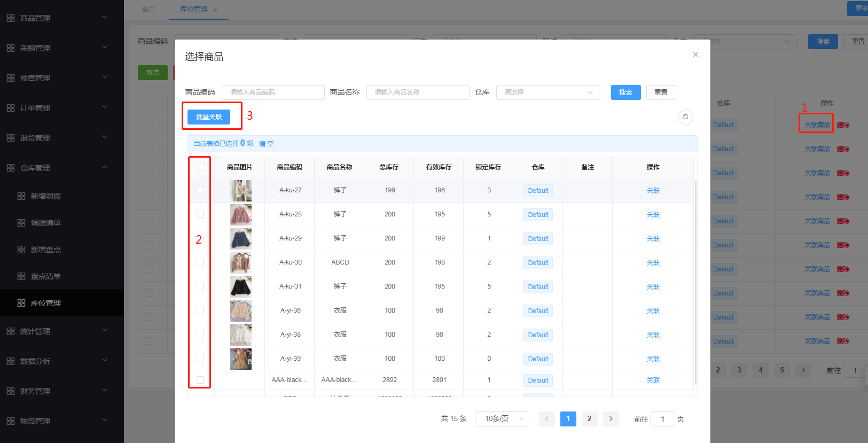Viewport: 868px width, 443px height.
Task: Check the box for product A-ku-30
Action: click(200, 262)
